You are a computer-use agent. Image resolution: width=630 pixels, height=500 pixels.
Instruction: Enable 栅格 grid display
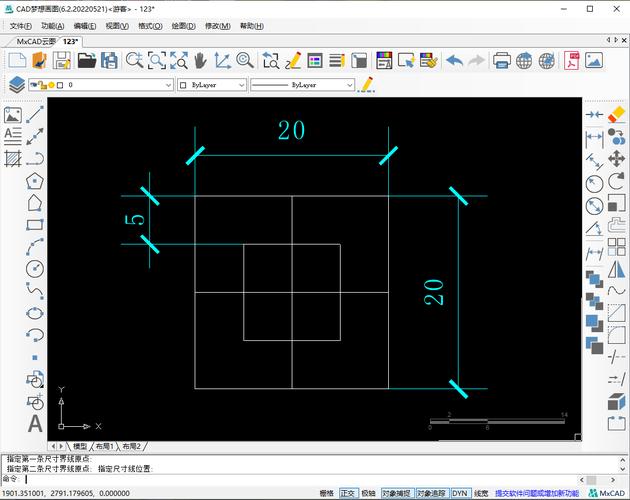point(327,493)
